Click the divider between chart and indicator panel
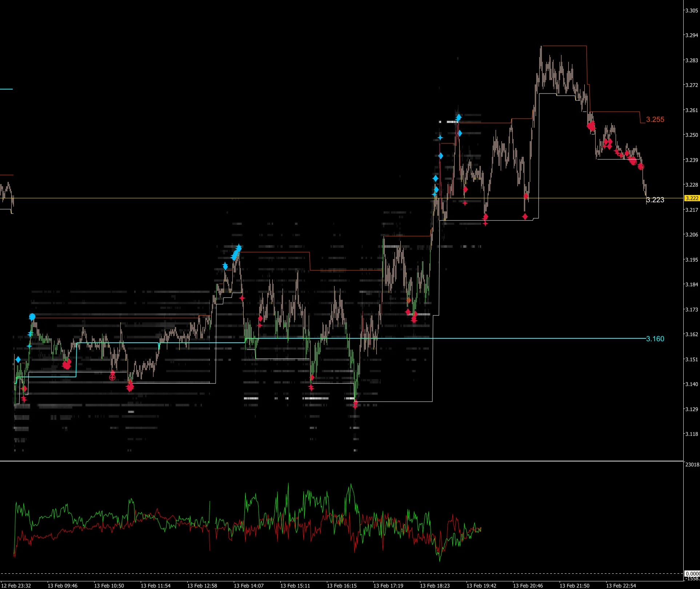Image resolution: width=700 pixels, height=589 pixels. [x=342, y=461]
